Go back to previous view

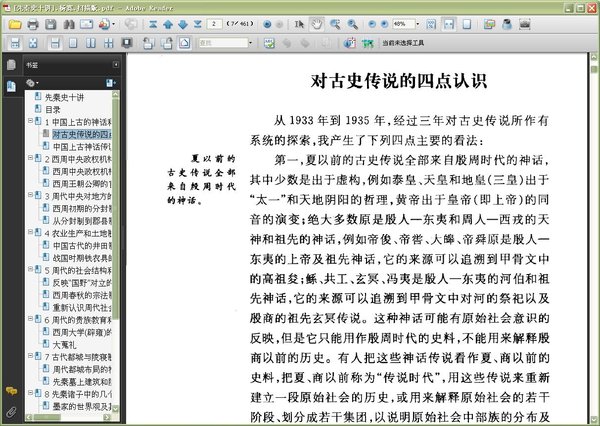pos(267,24)
